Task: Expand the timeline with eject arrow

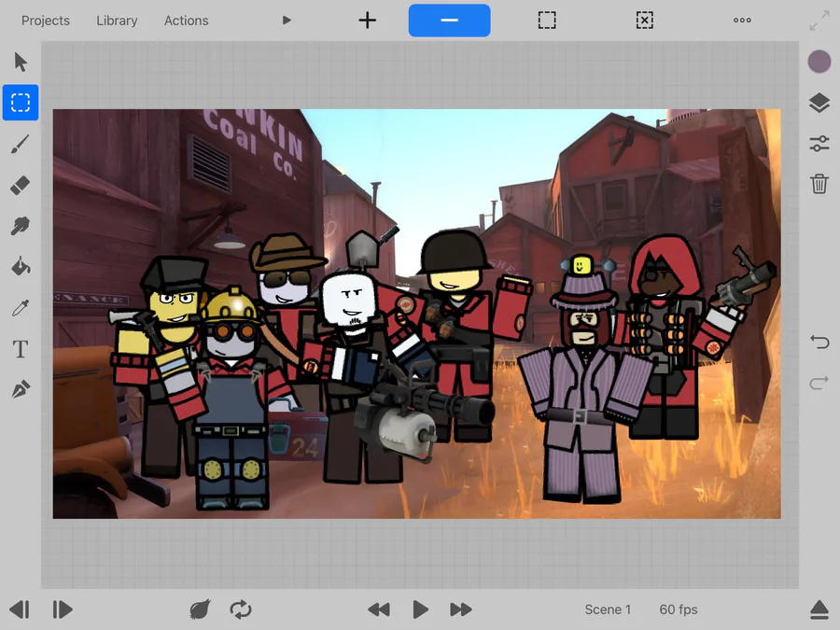Action: coord(819,609)
